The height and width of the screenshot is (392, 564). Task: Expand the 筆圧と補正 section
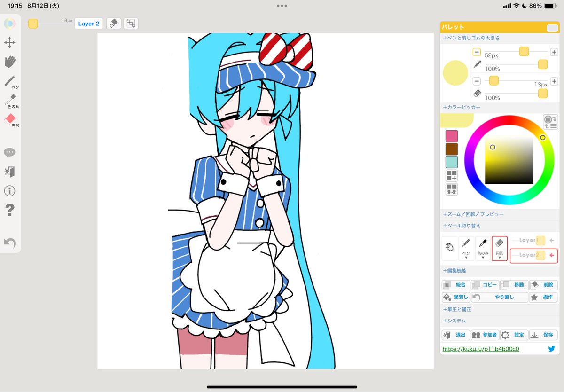(x=457, y=309)
